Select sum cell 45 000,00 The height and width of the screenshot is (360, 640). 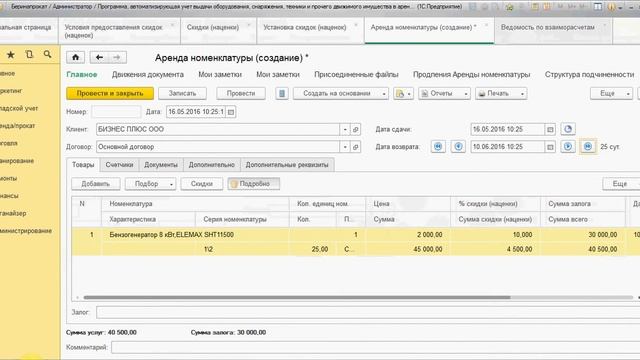tap(408, 249)
